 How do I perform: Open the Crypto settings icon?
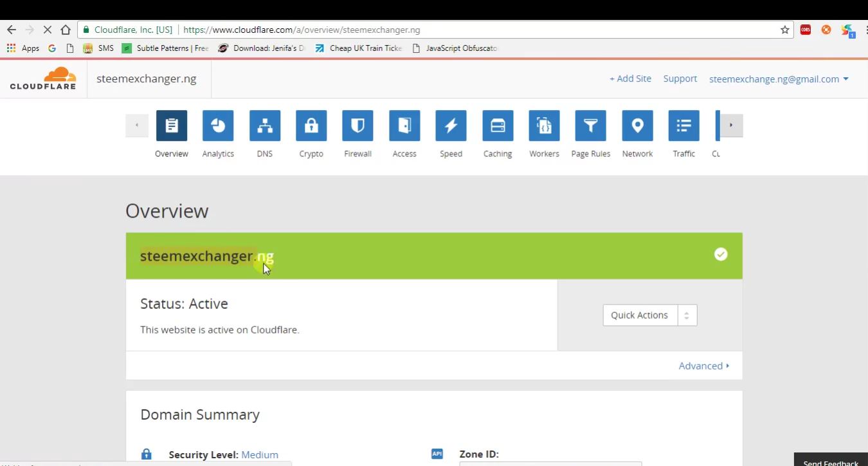click(311, 126)
